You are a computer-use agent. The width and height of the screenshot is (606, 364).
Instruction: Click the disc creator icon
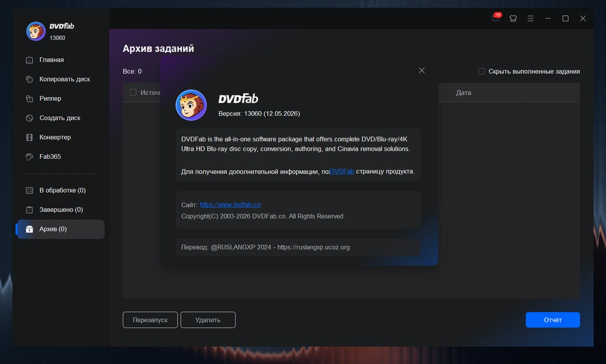tap(29, 118)
